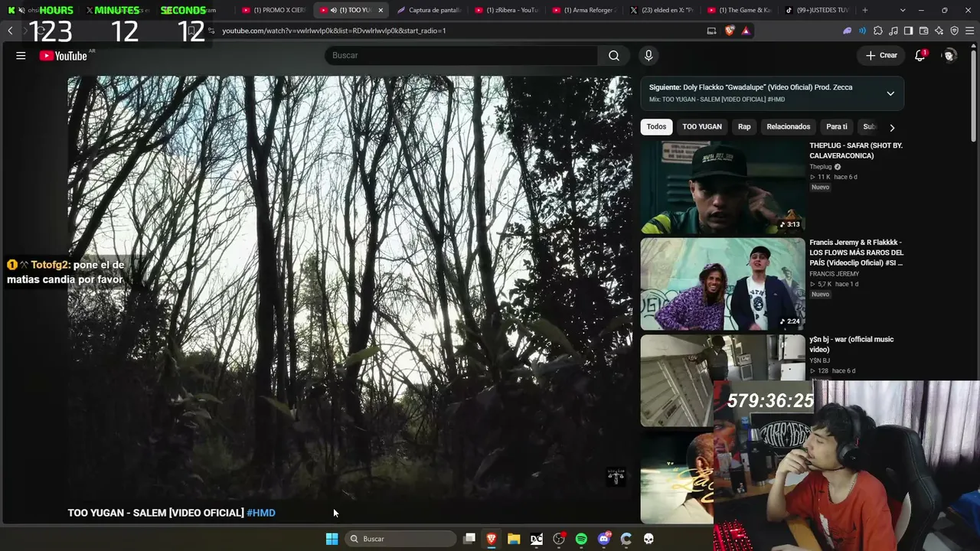The height and width of the screenshot is (551, 980).
Task: Click the cast icon in address bar
Action: click(x=711, y=31)
